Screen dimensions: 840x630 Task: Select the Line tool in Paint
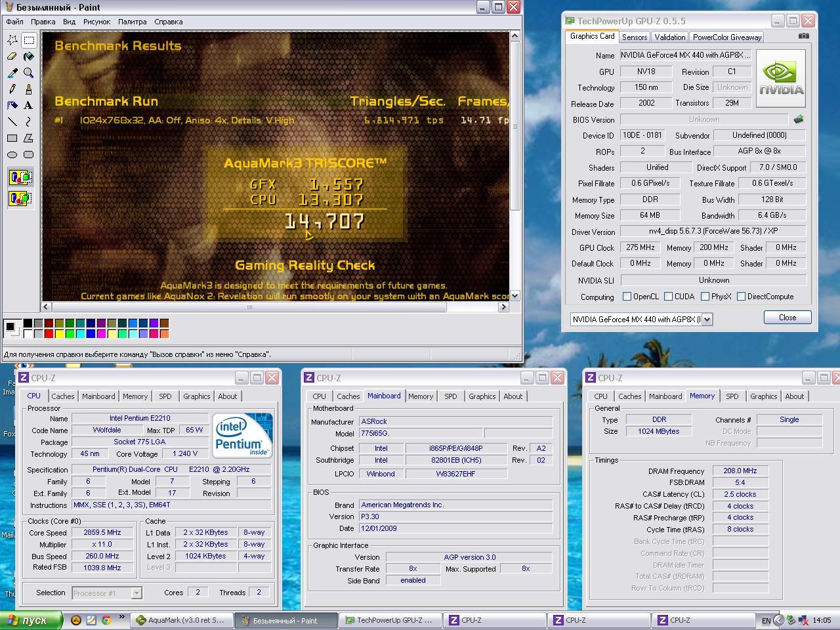(x=12, y=121)
